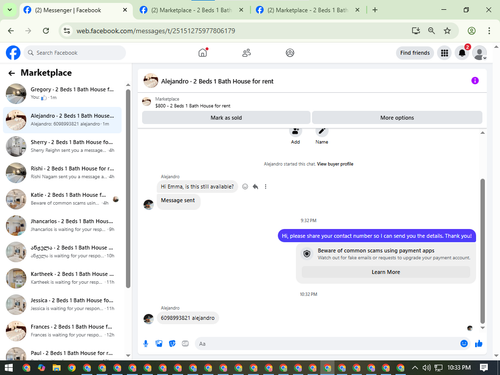This screenshot has height=375, width=500.
Task: Go back using the Marketplace back arrow
Action: click(12, 73)
